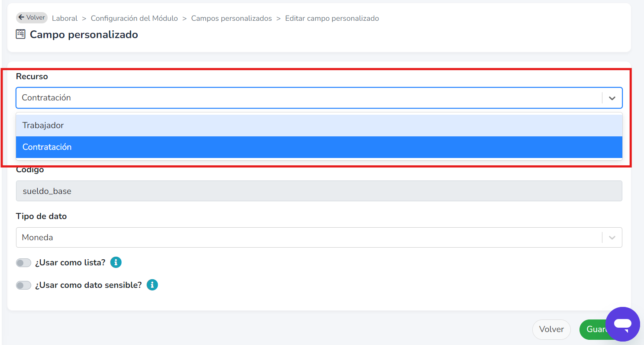Screen dimensions: 644x345
Task: Enable the Usar como dato sensible switch
Action: pyautogui.click(x=24, y=285)
